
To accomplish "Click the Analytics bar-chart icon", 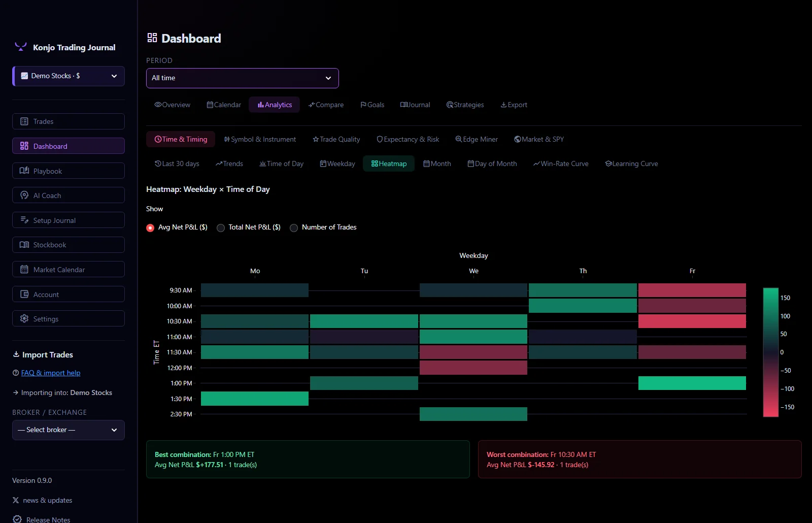I will pyautogui.click(x=261, y=105).
